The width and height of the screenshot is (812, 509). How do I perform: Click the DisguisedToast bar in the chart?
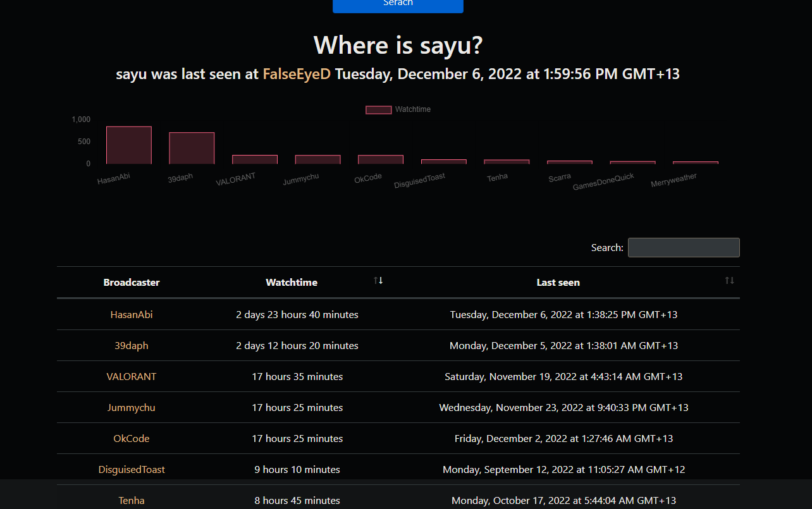click(x=444, y=162)
